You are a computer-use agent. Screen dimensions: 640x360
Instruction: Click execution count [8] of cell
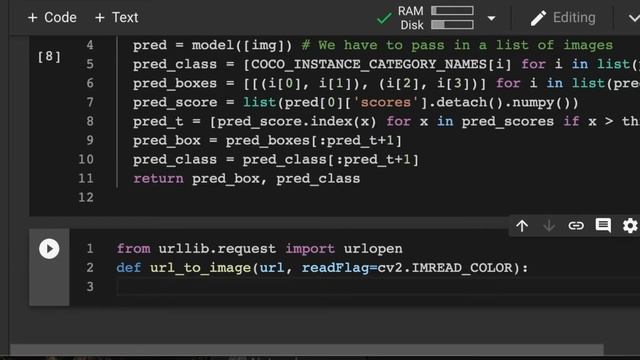pos(49,56)
